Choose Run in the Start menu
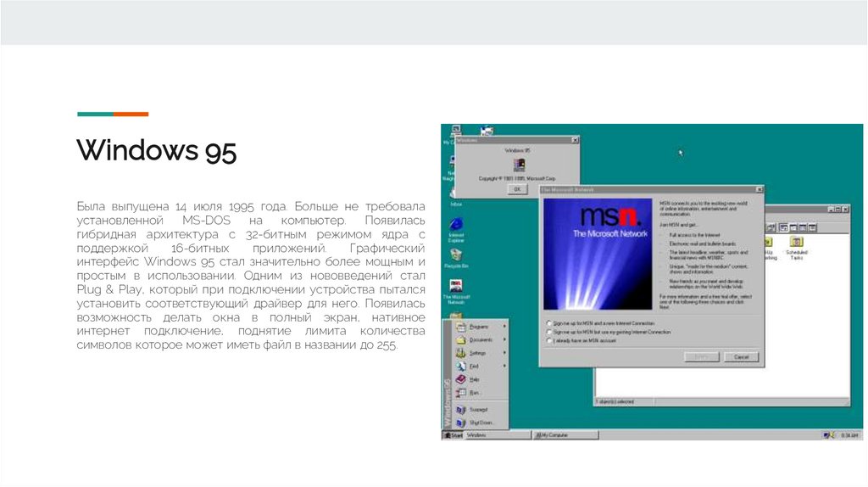Viewport: 868px width, 487px height. pos(481,393)
